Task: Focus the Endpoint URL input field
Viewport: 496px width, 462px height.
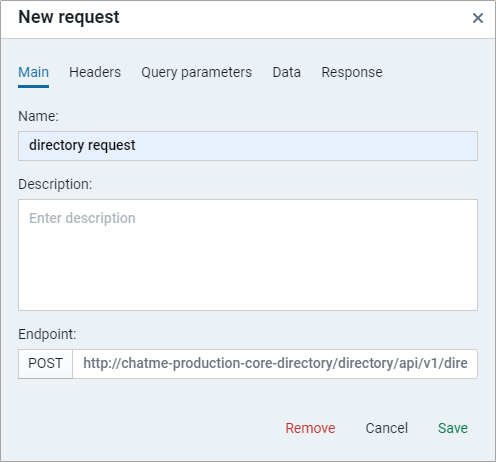Action: [x=275, y=364]
